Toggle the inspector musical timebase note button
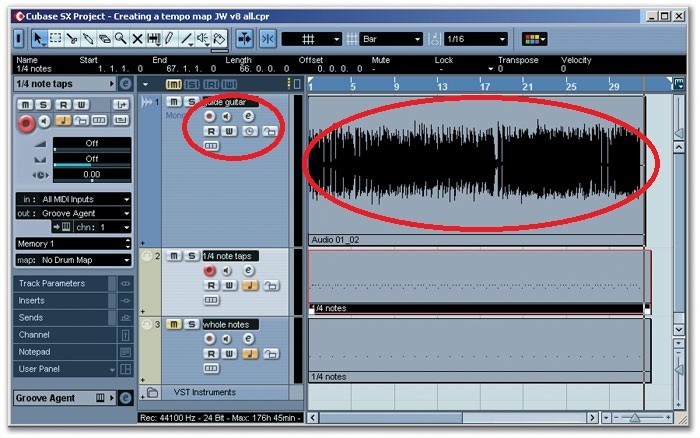Screen dimensions: 700x438 coord(63,120)
